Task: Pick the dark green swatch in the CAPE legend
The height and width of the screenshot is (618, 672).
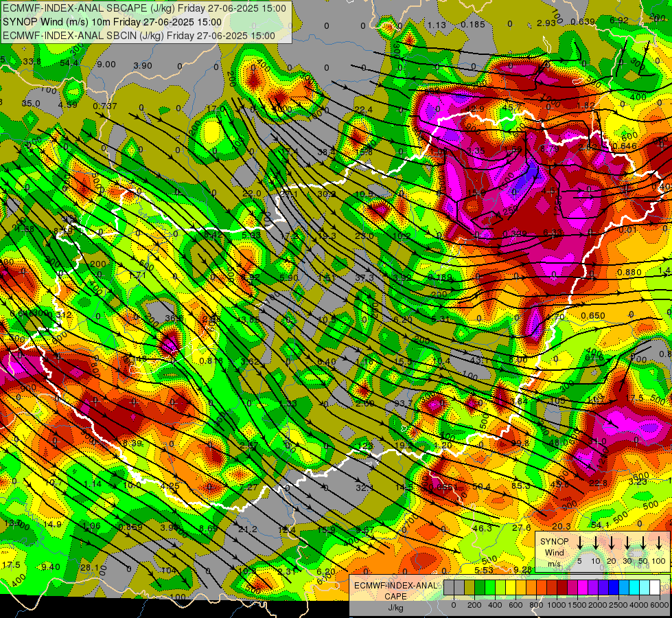Action: (480, 588)
